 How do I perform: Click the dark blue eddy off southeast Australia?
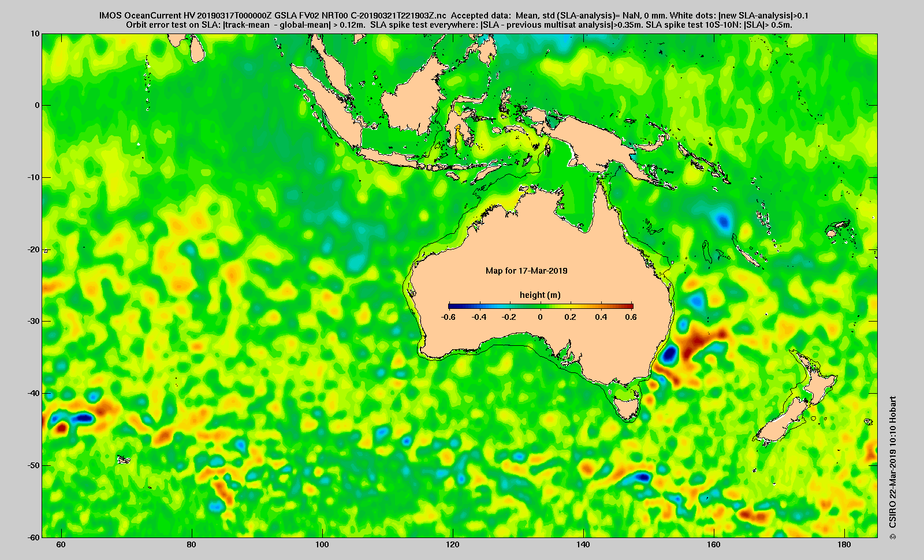click(669, 353)
